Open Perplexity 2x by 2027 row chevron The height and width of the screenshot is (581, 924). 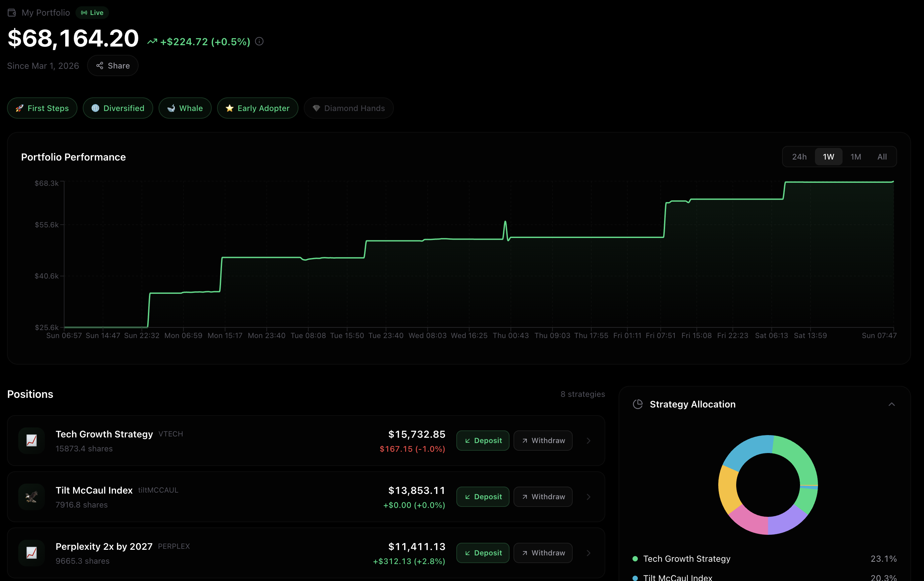tap(589, 553)
